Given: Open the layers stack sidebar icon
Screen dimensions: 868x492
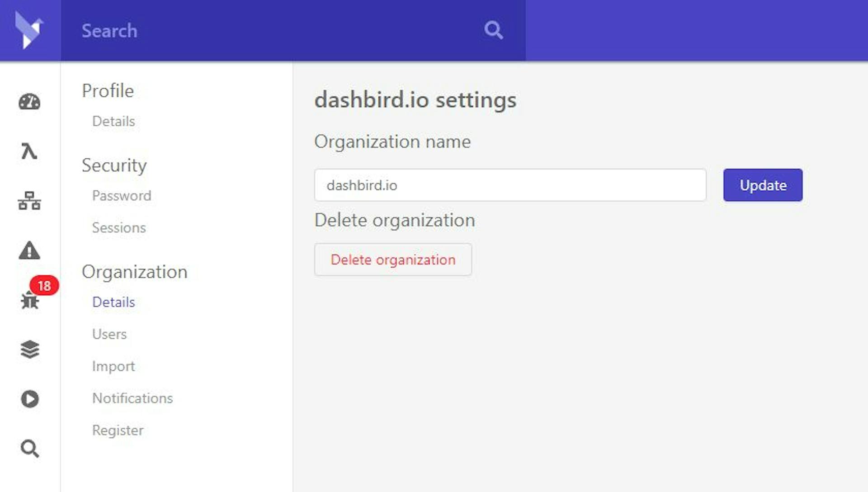Looking at the screenshot, I should pos(30,350).
